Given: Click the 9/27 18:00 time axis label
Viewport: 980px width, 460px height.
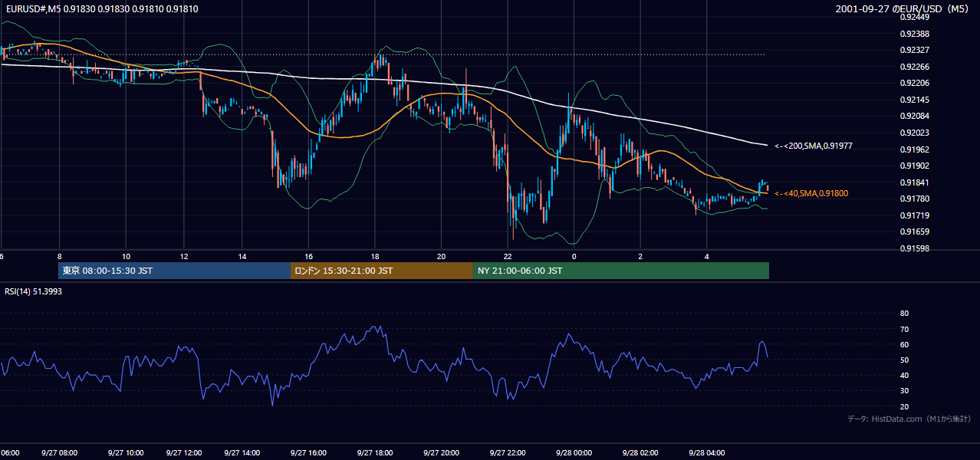Looking at the screenshot, I should point(374,453).
